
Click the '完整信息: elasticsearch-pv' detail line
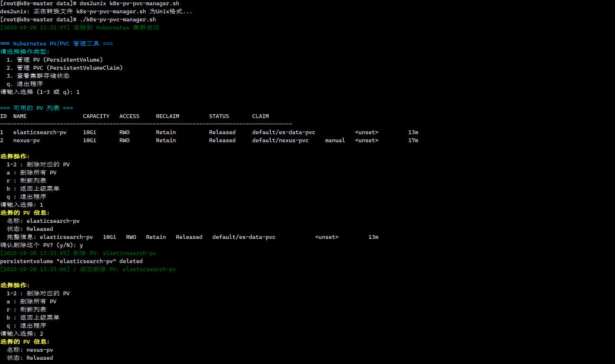193,237
